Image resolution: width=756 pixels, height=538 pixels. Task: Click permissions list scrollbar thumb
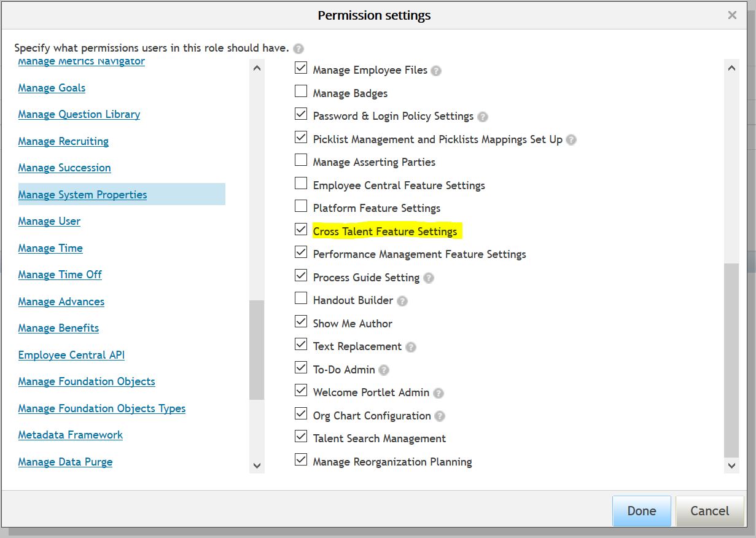731,361
